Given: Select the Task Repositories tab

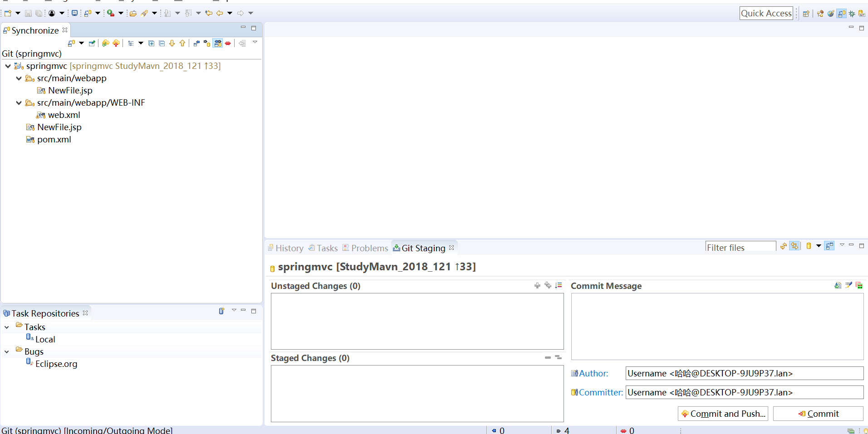Looking at the screenshot, I should [x=45, y=313].
